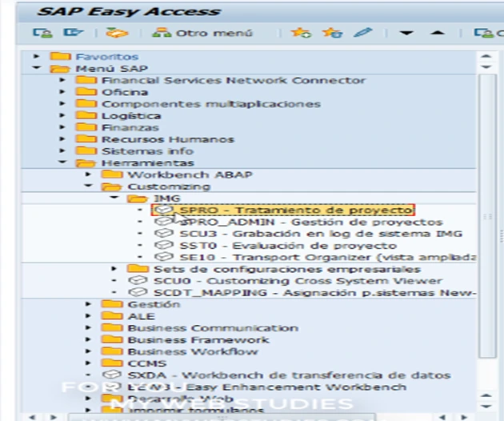
Task: Expand Financial Services Network Connector
Action: (x=62, y=80)
